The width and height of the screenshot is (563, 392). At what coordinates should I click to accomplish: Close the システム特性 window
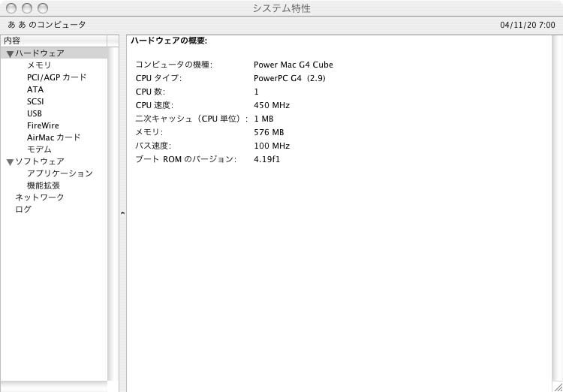pos(11,8)
